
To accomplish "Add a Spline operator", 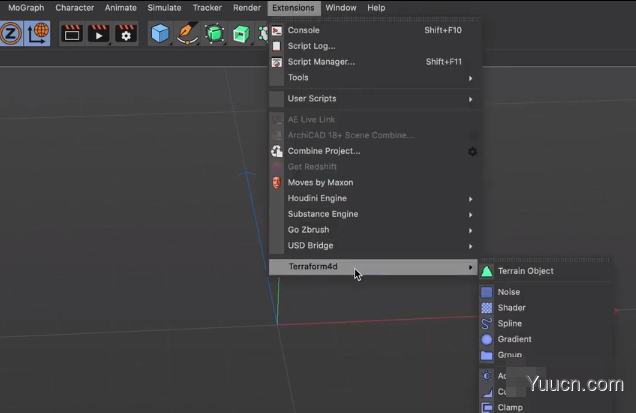I will 545,324.
